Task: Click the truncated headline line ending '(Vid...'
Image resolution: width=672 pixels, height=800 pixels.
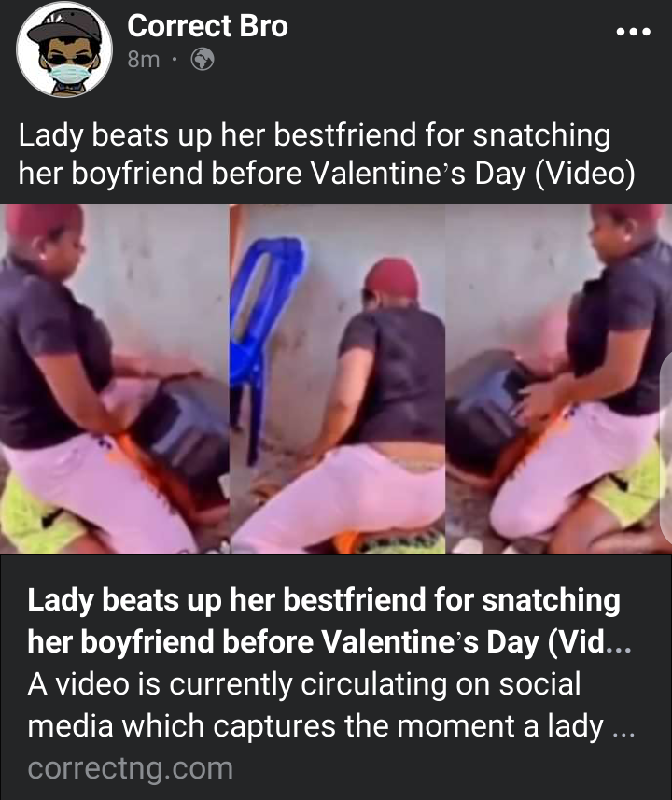Action: click(x=329, y=641)
